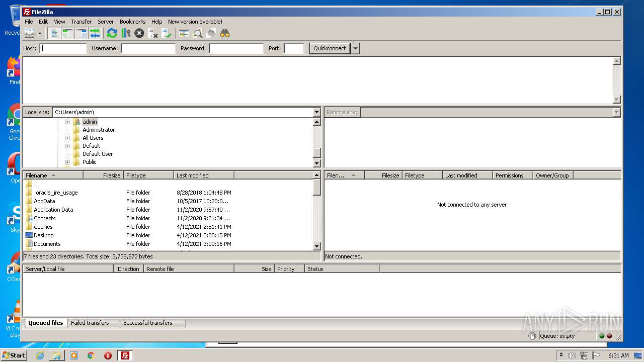
Task: Click the Quickconnect button
Action: coord(330,48)
